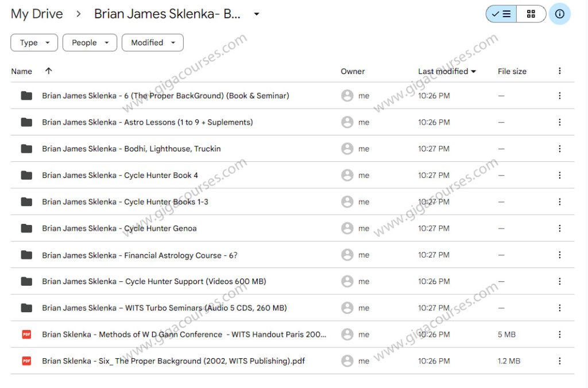Expand the current folder name dropdown arrow

pos(257,14)
